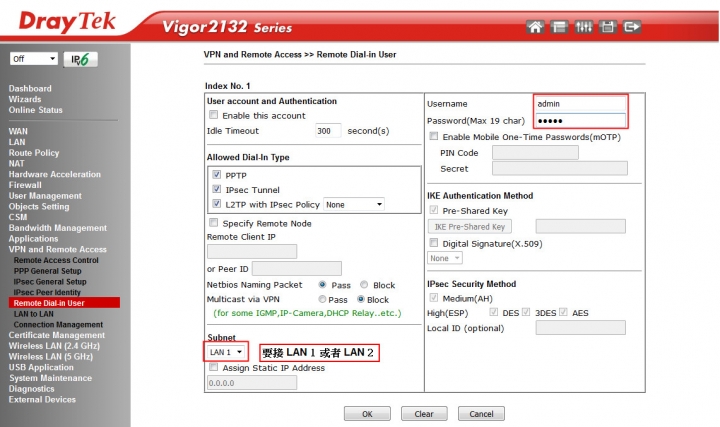Click the DrayTek logo
This screenshot has width=720, height=427.
pyautogui.click(x=67, y=22)
